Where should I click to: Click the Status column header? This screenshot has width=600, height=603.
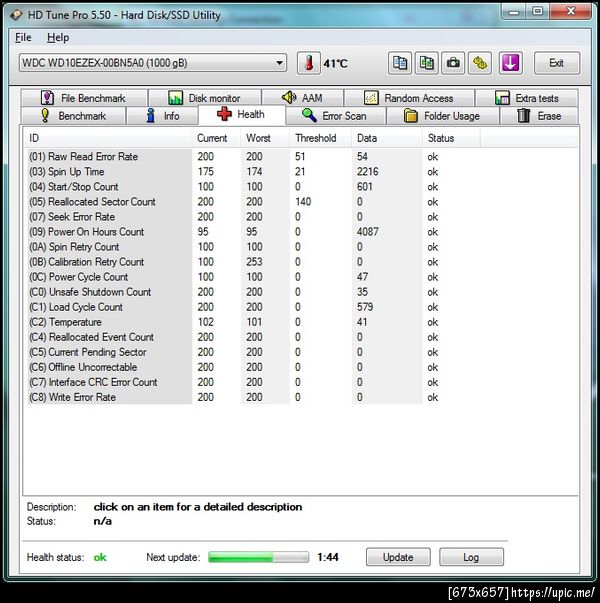point(451,138)
